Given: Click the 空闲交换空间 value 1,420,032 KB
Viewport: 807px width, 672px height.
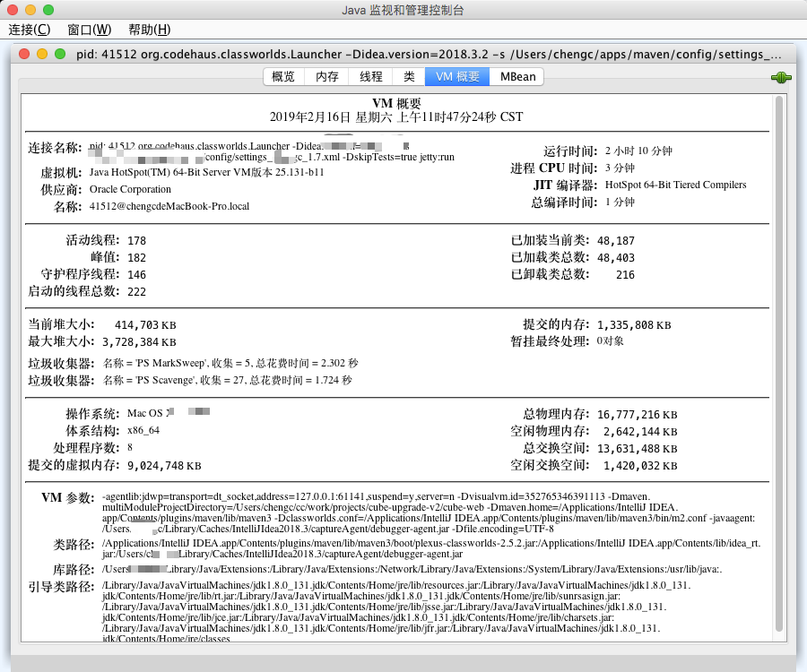Looking at the screenshot, I should click(x=640, y=465).
